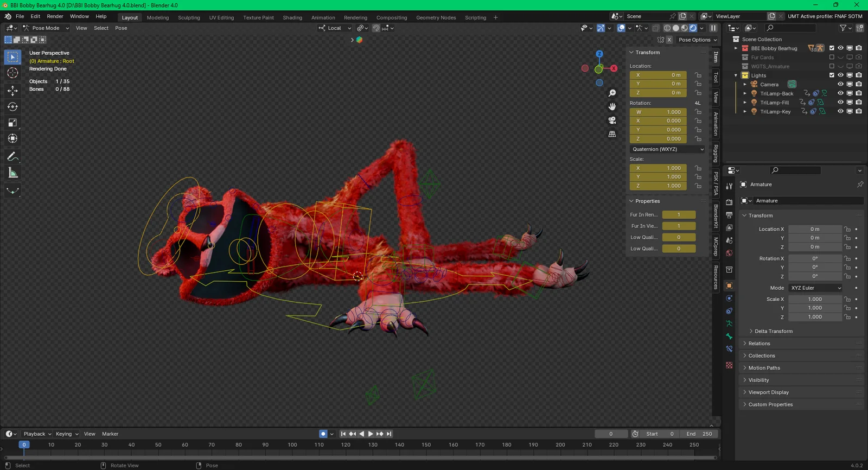Screen dimensions: 868x470
Task: Click the Keying button in the timeline
Action: pos(67,434)
